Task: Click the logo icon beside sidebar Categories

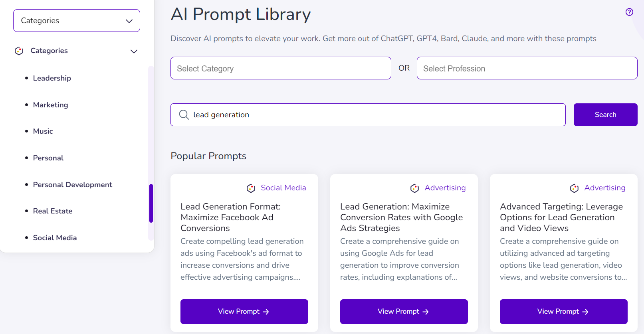Action: click(19, 51)
